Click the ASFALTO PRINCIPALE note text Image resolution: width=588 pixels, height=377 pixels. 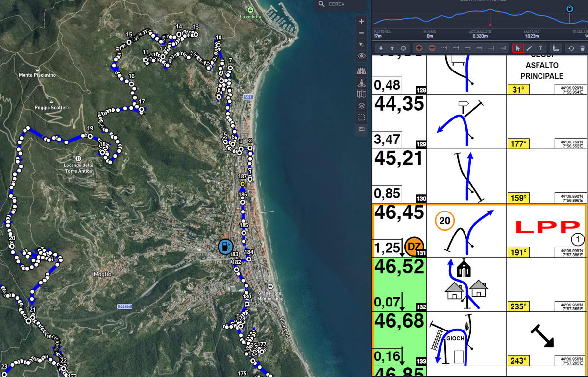[542, 71]
